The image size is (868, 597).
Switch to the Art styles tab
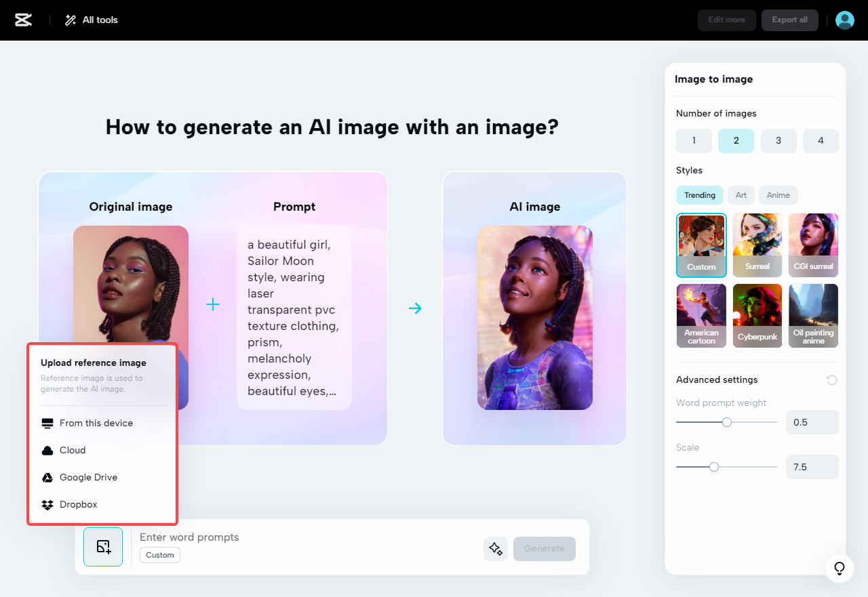741,194
